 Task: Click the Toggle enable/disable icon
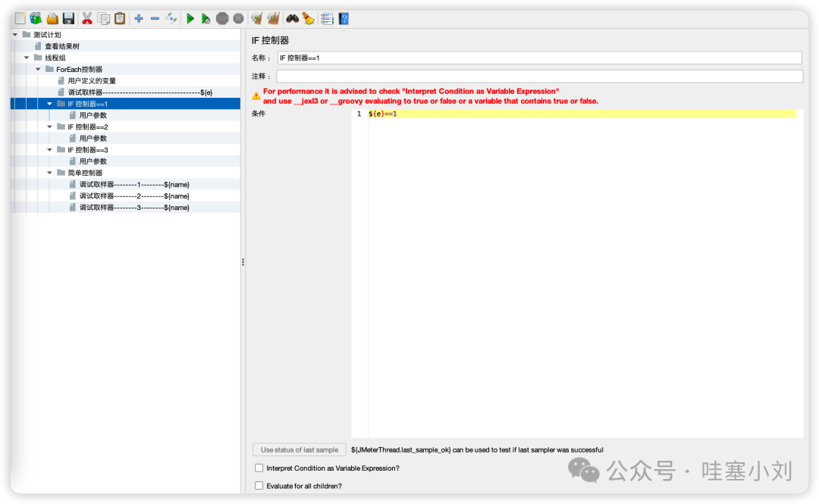(x=171, y=19)
